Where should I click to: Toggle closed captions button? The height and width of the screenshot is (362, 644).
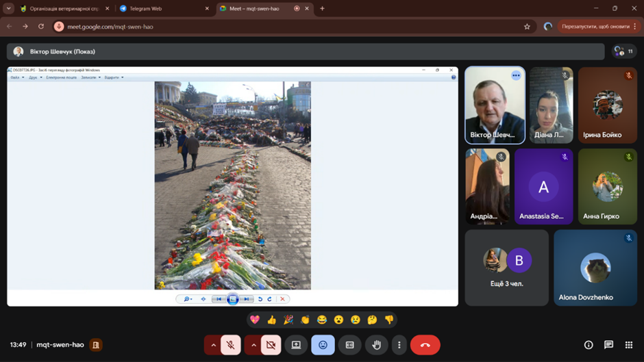(x=349, y=345)
